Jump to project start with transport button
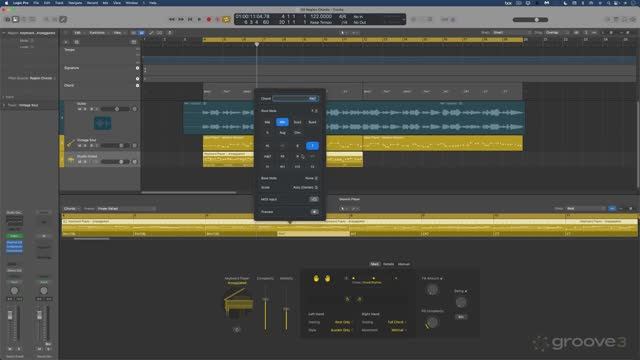640x360 pixels. click(x=190, y=19)
